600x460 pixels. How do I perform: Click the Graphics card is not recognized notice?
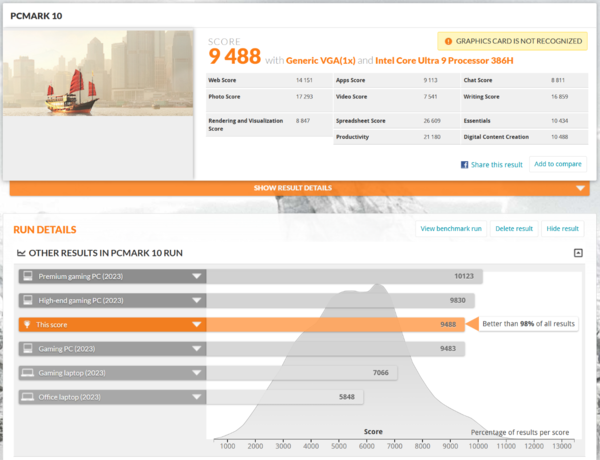(512, 41)
